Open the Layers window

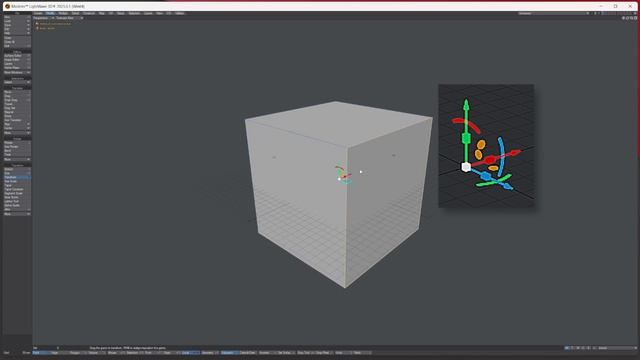[17, 64]
